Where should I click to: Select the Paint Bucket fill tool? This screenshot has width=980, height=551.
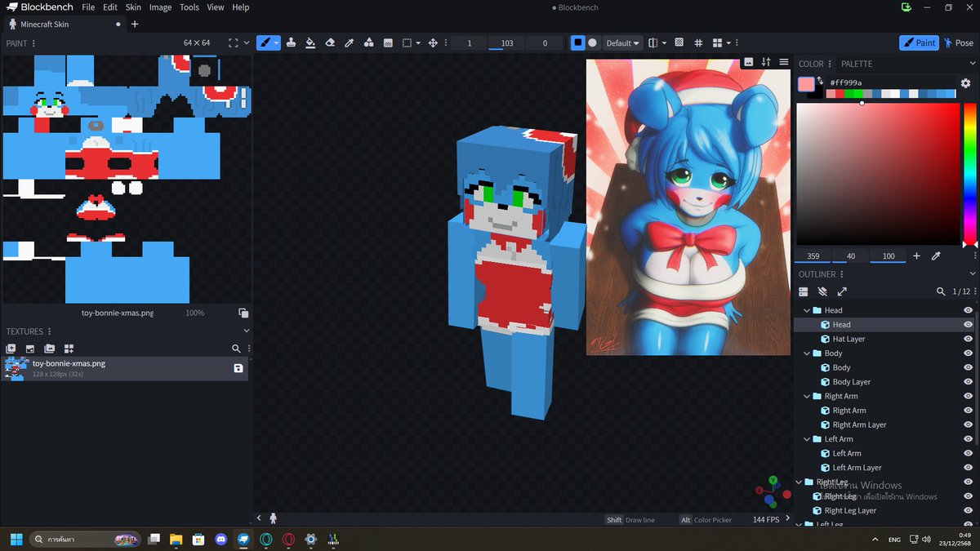point(310,42)
